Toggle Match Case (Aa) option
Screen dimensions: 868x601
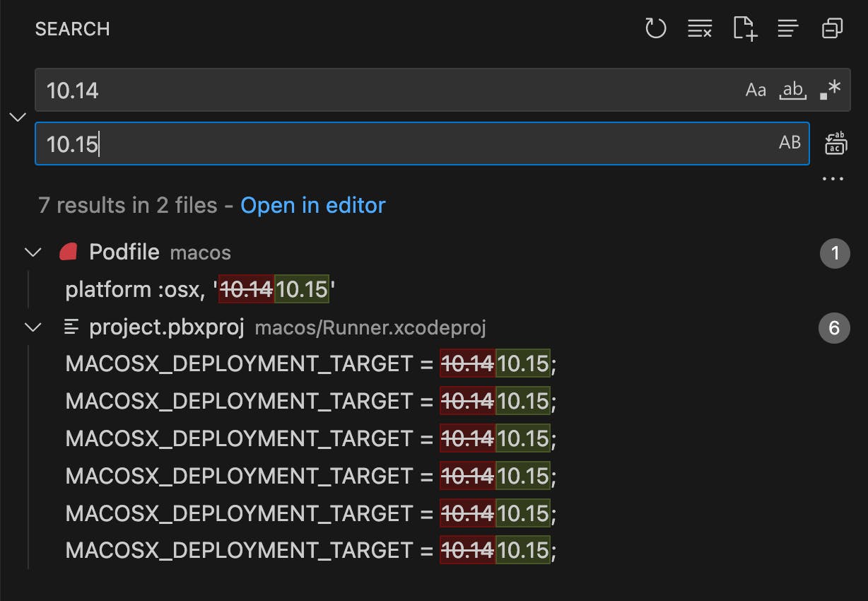pyautogui.click(x=756, y=90)
